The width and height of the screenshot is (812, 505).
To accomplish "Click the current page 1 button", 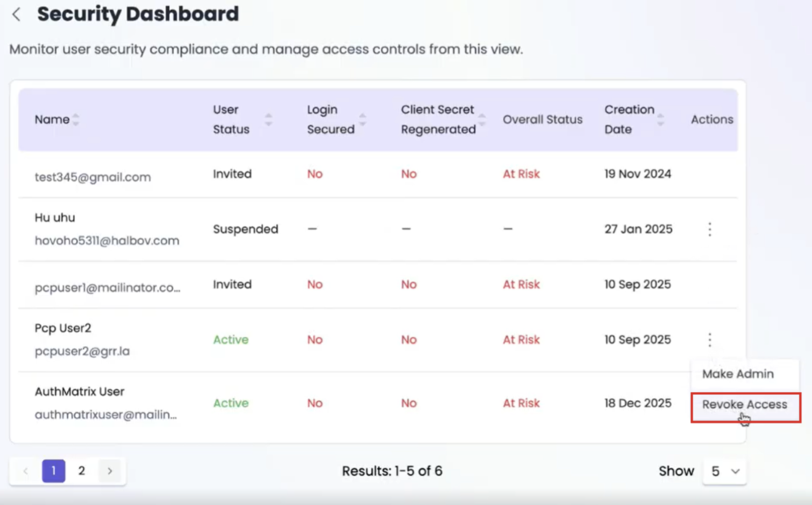I will [54, 471].
